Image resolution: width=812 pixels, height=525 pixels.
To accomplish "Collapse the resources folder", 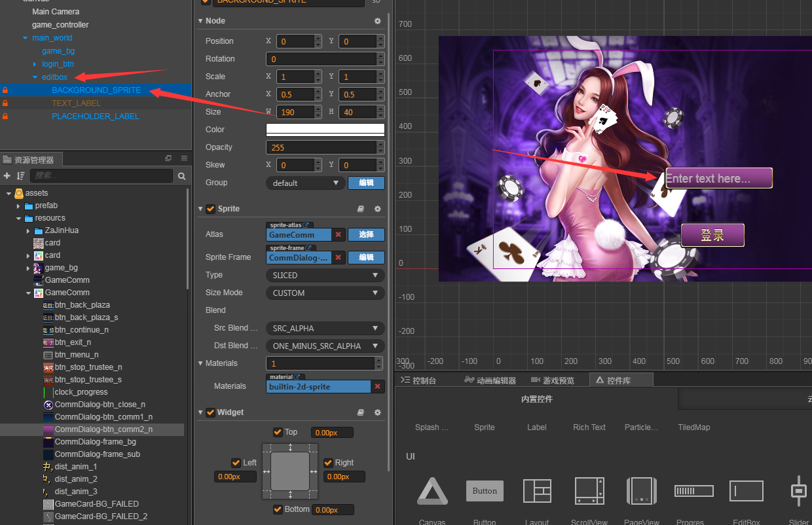I will click(19, 218).
